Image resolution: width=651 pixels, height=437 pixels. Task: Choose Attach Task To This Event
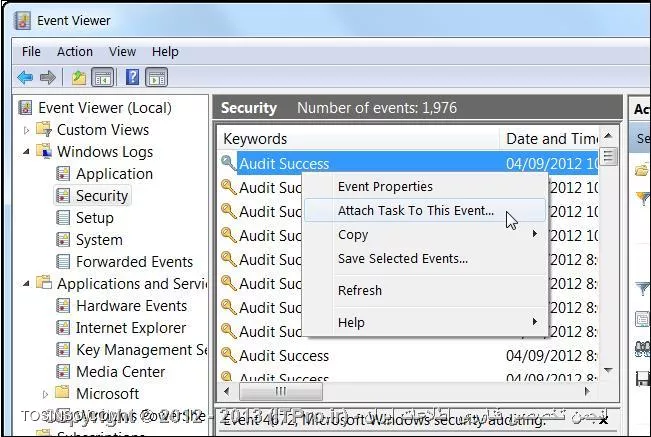point(425,210)
